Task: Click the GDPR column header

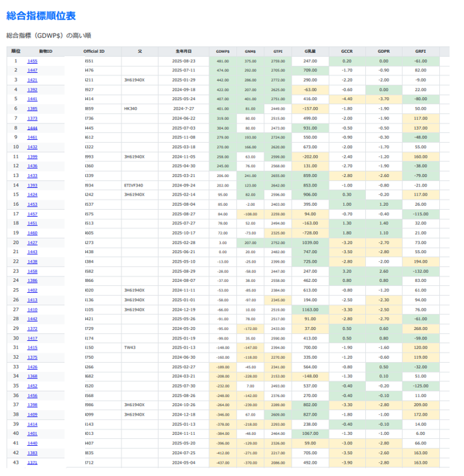Action: [384, 51]
